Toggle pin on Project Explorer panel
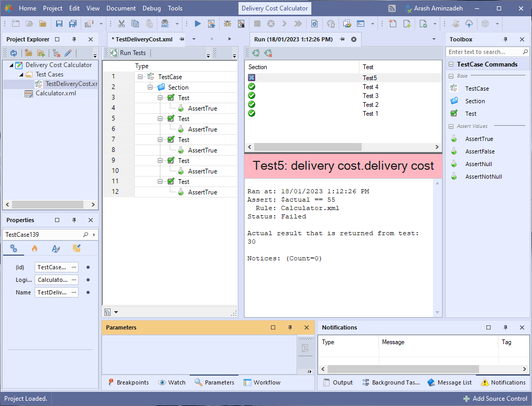532x406 pixels. click(x=74, y=39)
